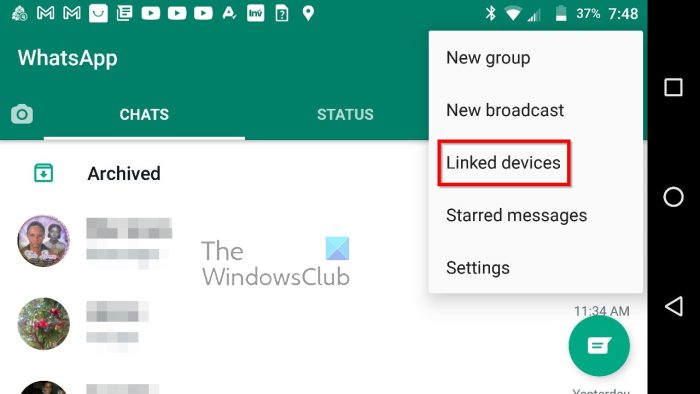
Task: Tap the Wi-Fi status bar icon
Action: [x=513, y=14]
